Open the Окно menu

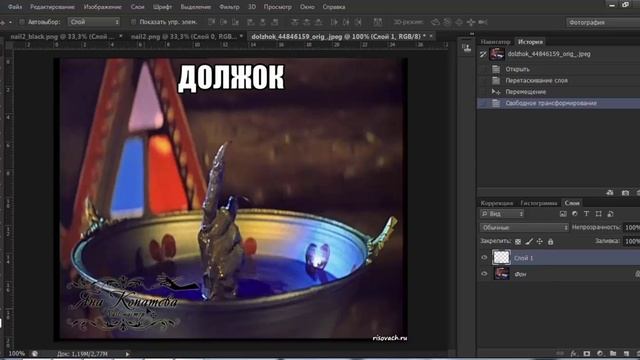(x=307, y=7)
